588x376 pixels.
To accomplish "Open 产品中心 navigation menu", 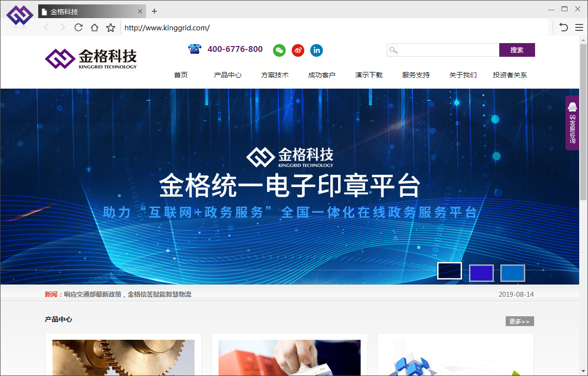I will [x=228, y=75].
